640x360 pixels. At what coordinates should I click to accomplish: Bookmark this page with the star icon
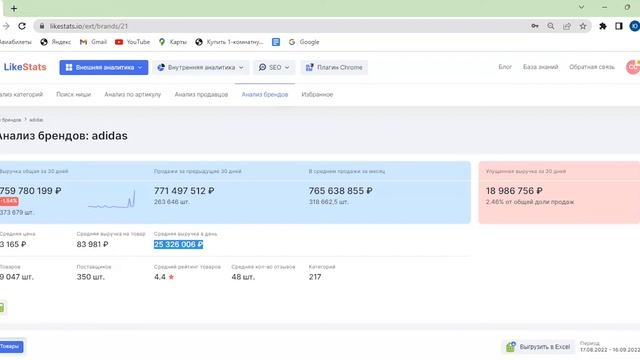[583, 26]
